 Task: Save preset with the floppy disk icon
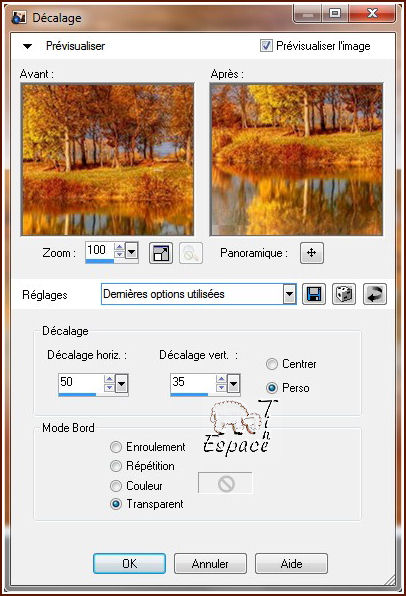click(x=314, y=294)
